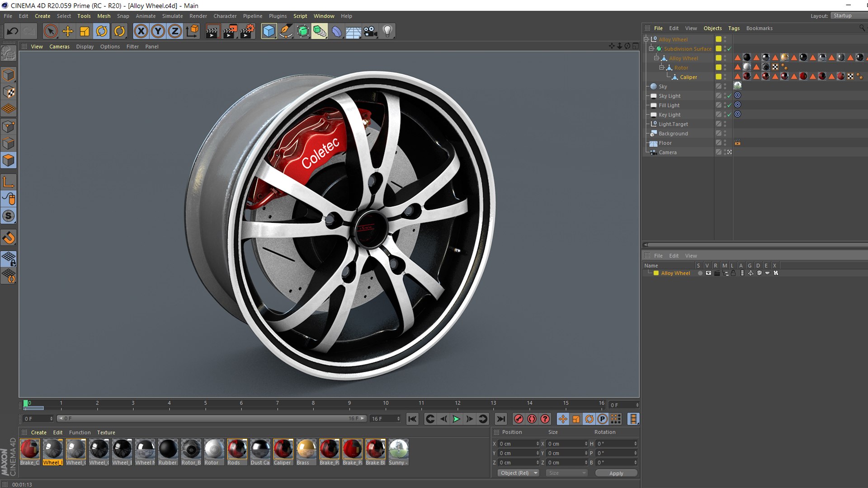Click Render View clapperboard icon
Viewport: 868px width, 488px height.
(212, 31)
